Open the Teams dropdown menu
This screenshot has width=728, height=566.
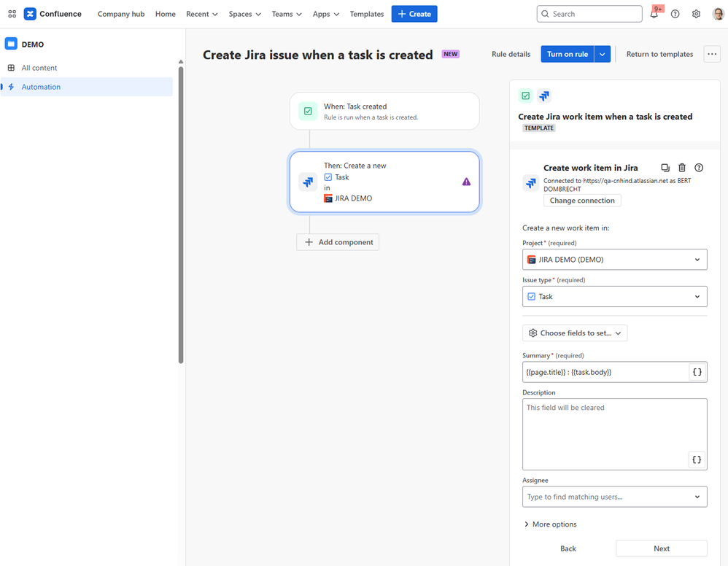(x=287, y=14)
